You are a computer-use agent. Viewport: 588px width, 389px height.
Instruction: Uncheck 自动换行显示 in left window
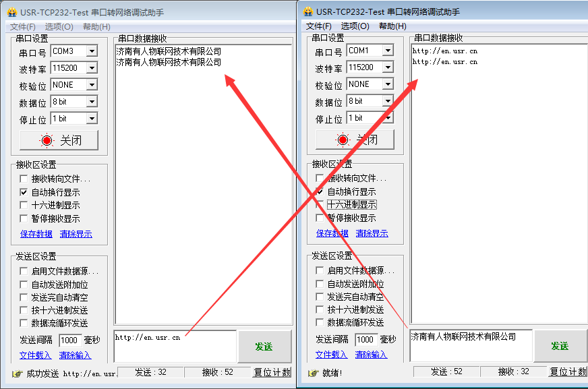24,192
